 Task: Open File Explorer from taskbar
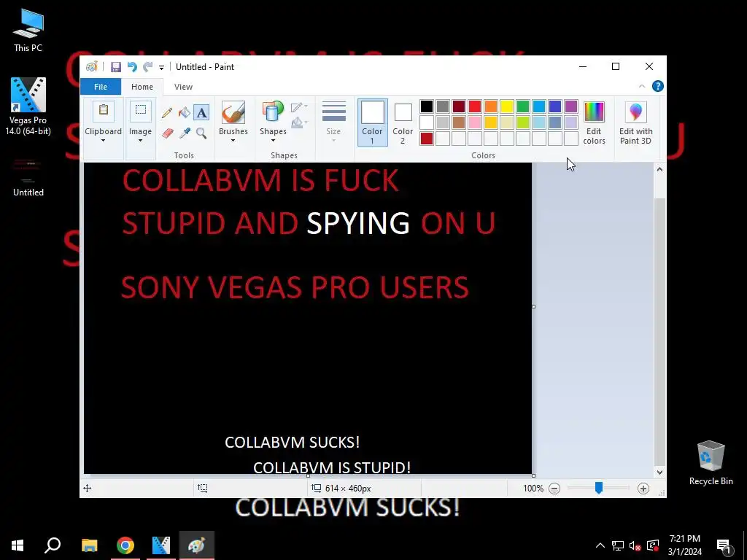click(89, 545)
